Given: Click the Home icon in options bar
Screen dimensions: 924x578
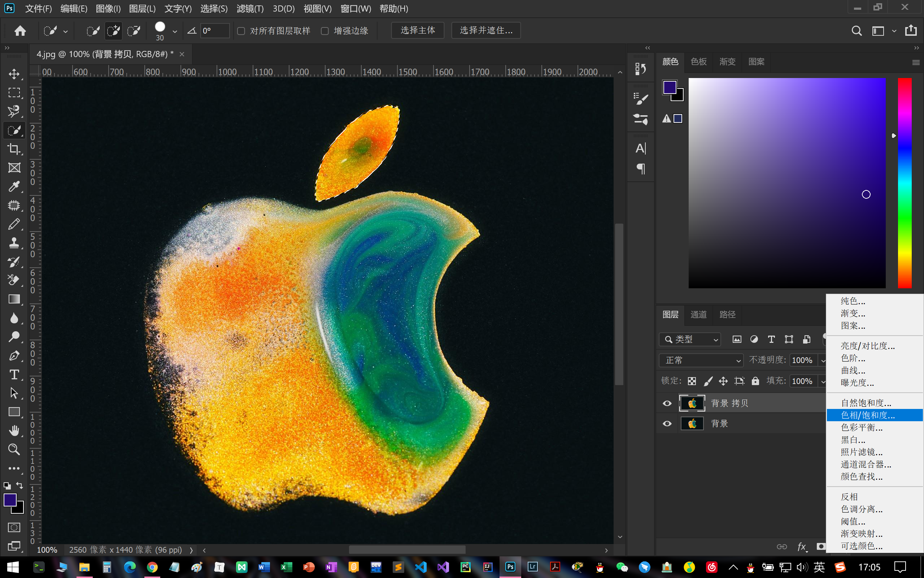Looking at the screenshot, I should [x=20, y=31].
